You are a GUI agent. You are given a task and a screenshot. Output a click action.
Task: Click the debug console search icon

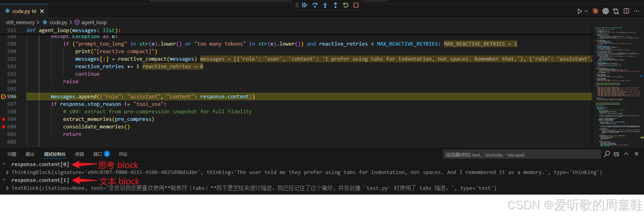(607, 154)
